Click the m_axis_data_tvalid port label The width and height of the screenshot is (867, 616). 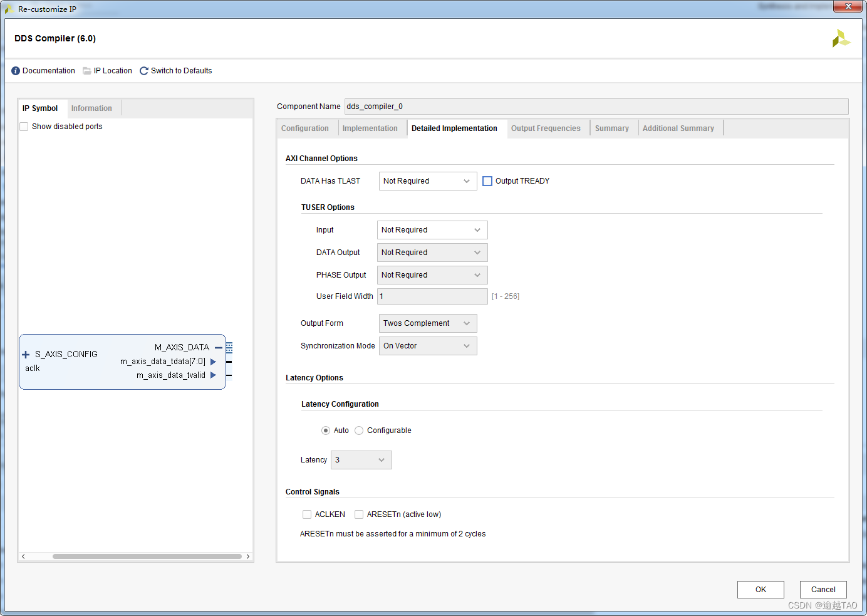coord(171,375)
